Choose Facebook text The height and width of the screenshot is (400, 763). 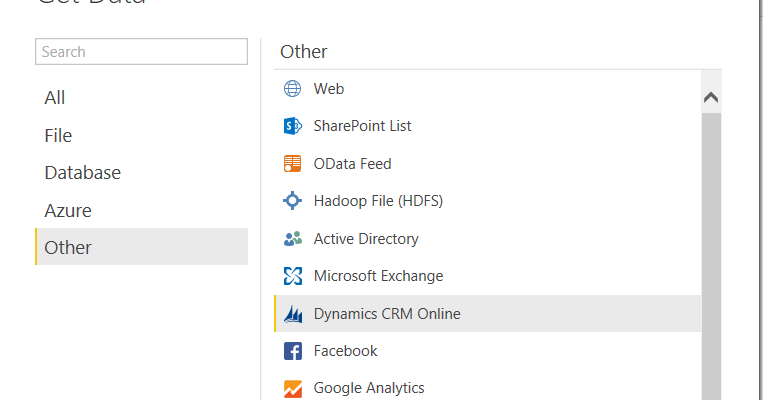345,351
